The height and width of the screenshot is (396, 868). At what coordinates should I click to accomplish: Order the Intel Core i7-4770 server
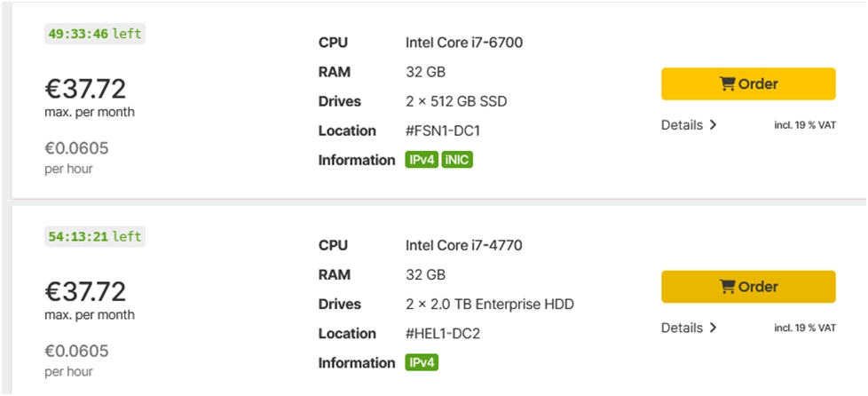(748, 287)
